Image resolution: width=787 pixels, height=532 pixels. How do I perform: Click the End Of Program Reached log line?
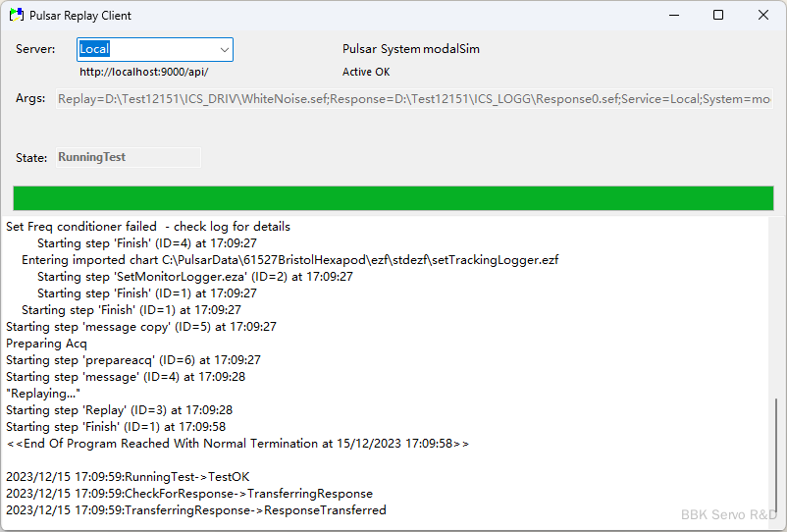click(x=237, y=444)
